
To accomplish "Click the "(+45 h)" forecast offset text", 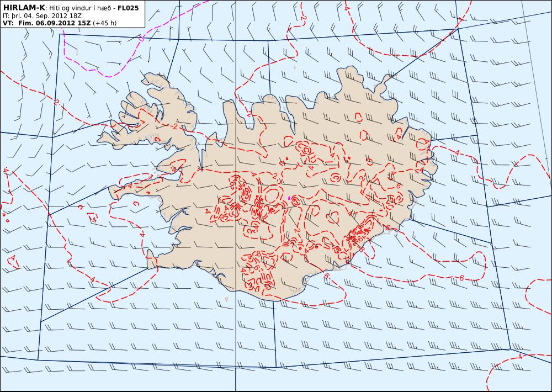I will pos(104,23).
